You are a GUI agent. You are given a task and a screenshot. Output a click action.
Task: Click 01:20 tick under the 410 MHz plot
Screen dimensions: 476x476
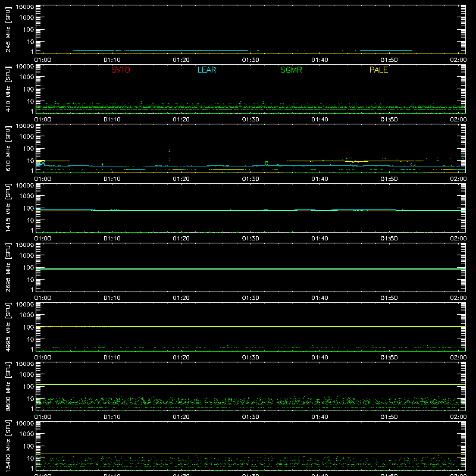[181, 120]
